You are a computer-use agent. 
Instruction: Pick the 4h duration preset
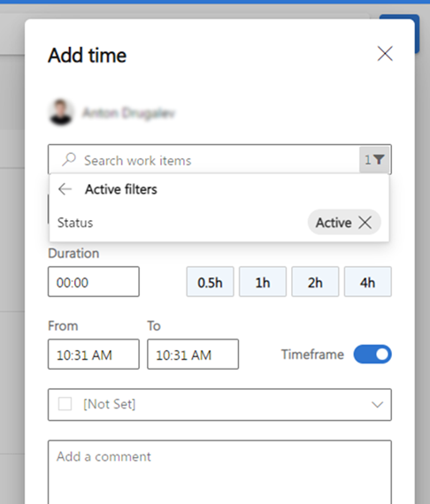(x=367, y=281)
